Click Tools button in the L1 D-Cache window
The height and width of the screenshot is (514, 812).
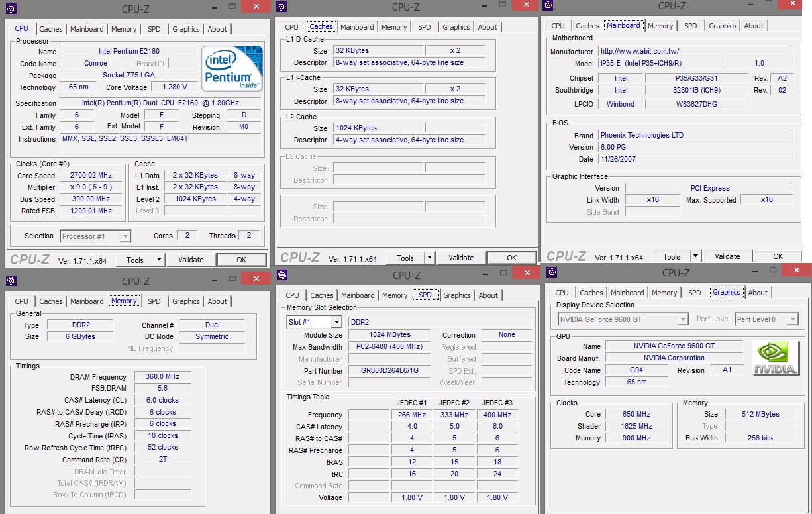(x=405, y=258)
